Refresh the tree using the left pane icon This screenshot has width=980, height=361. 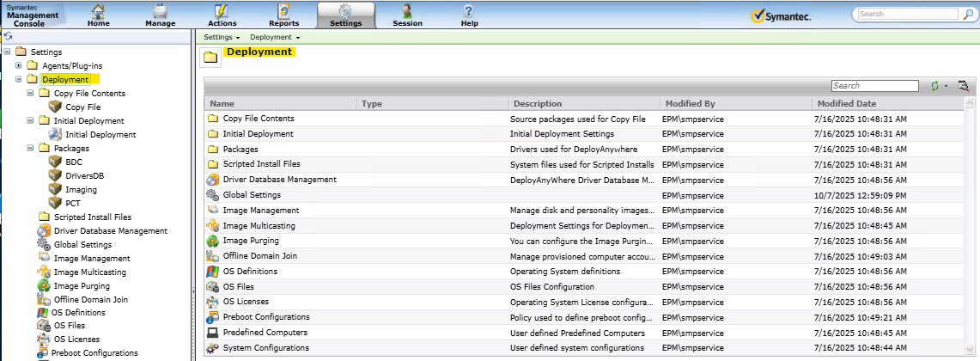[7, 37]
